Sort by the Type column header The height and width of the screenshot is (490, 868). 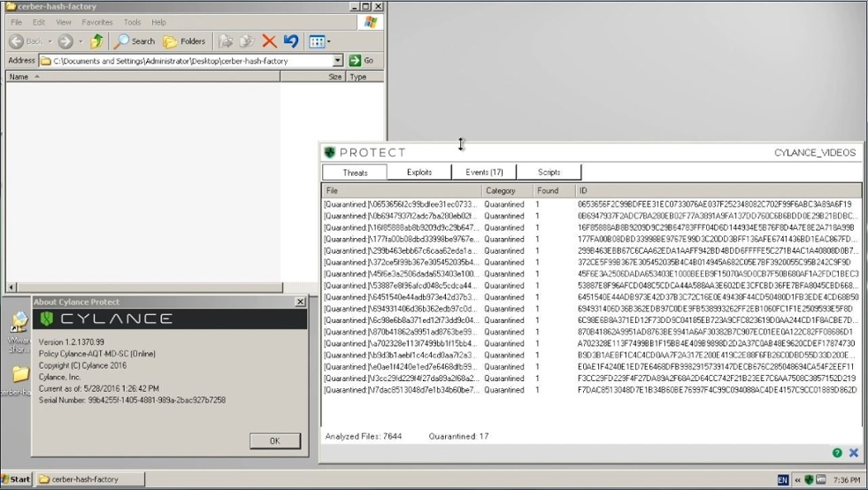pos(365,77)
